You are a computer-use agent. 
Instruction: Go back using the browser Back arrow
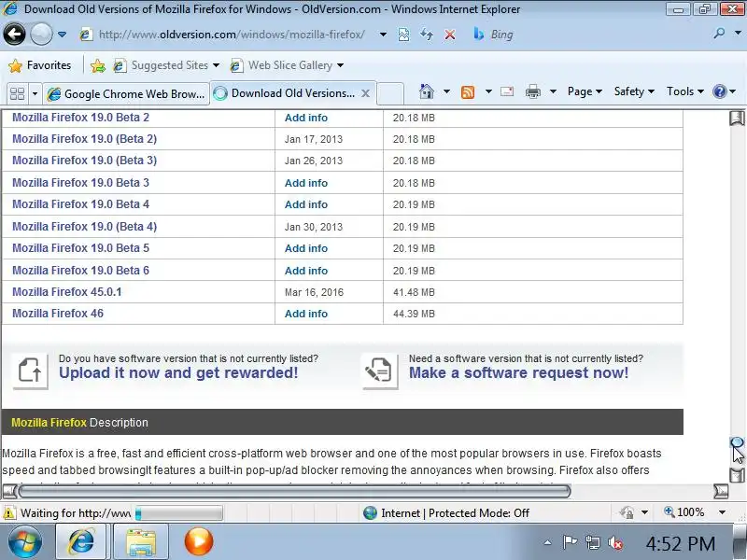pyautogui.click(x=14, y=34)
